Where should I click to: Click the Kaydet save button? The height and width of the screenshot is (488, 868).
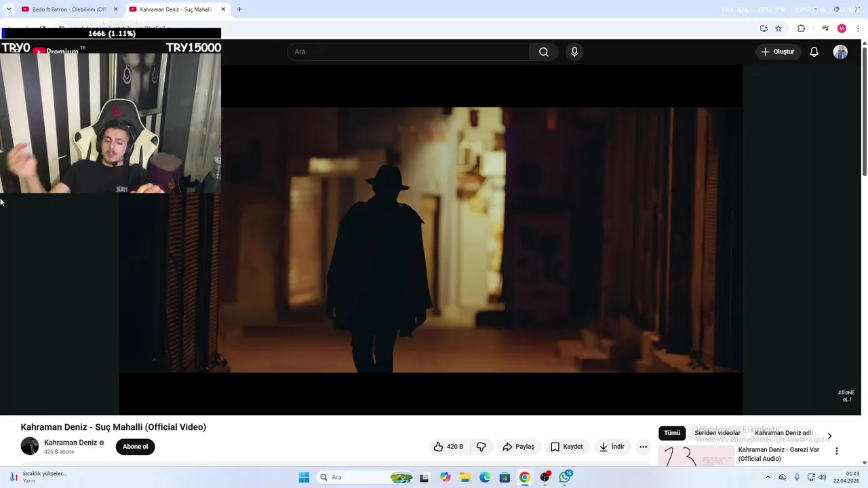(567, 447)
